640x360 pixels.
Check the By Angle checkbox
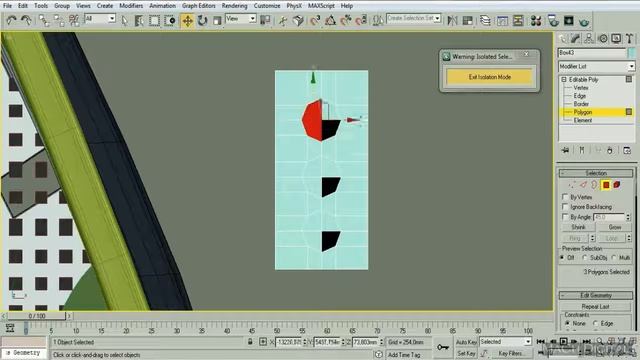(565, 217)
